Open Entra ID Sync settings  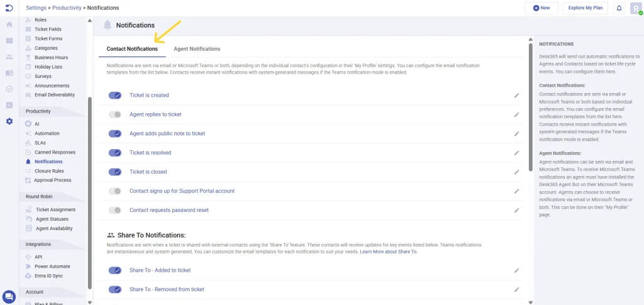(x=49, y=276)
